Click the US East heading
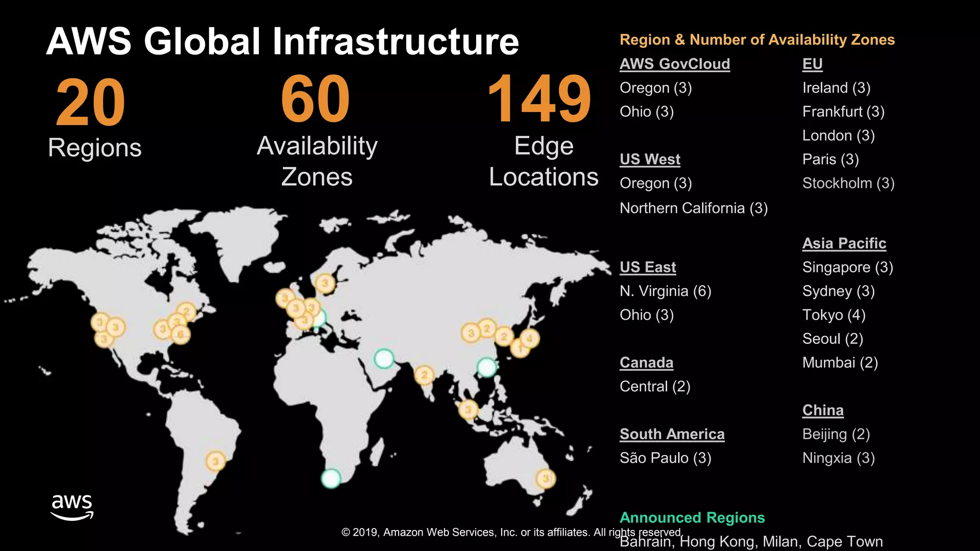Screen dimensions: 980x551 click(x=648, y=267)
